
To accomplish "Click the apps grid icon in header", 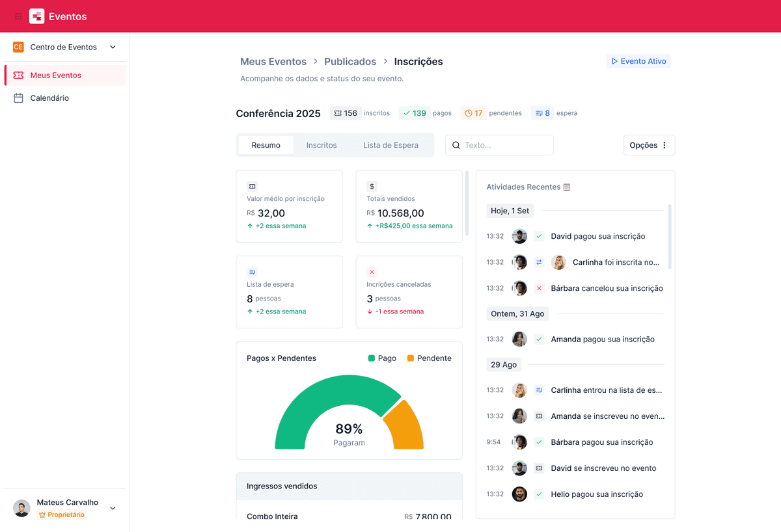I will (18, 16).
